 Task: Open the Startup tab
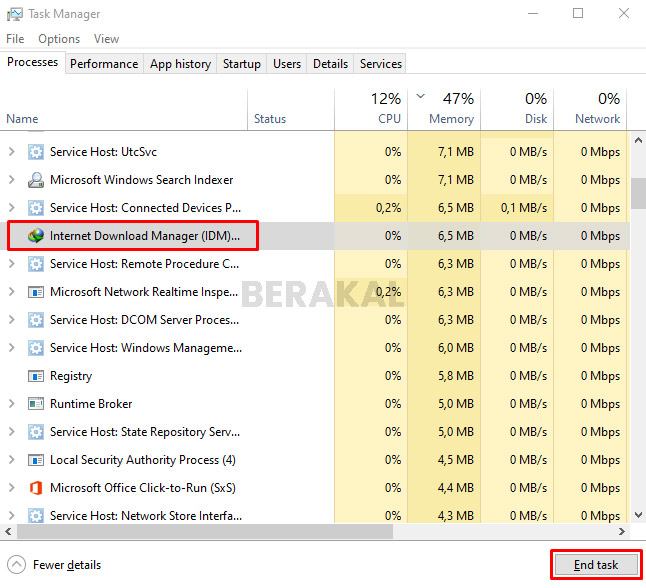point(241,64)
